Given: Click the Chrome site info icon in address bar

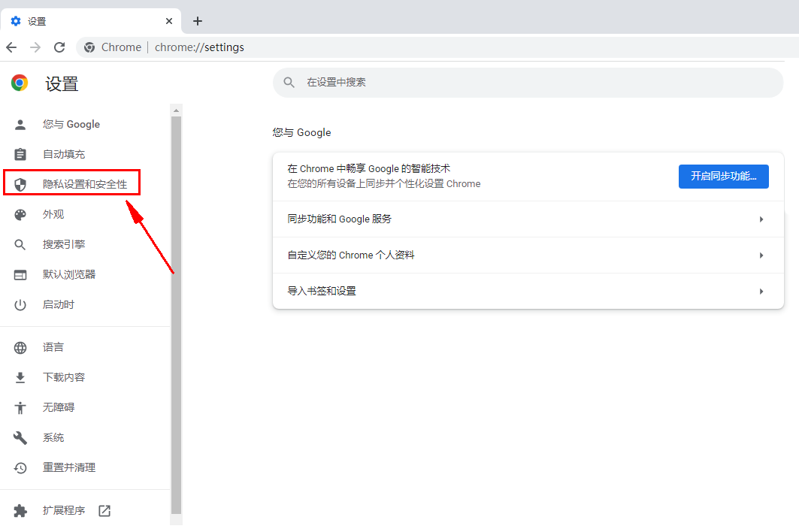Looking at the screenshot, I should pos(89,47).
